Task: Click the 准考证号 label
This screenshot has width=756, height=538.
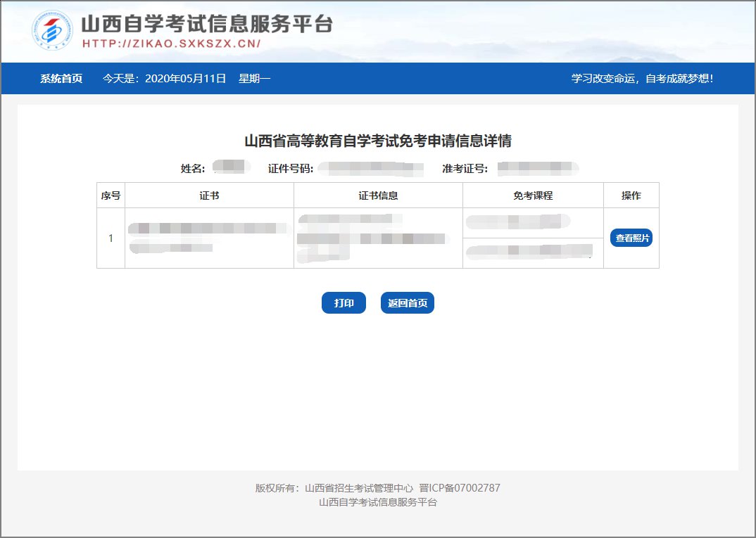Action: [x=465, y=169]
